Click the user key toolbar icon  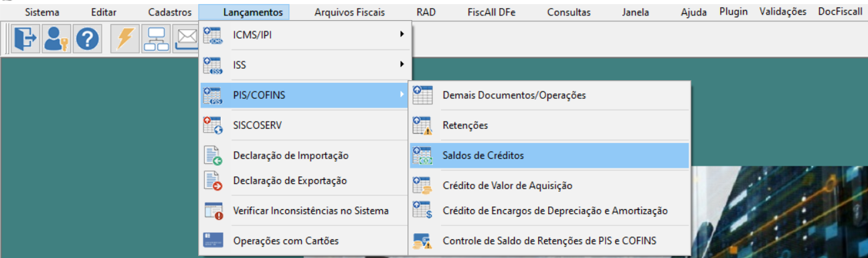point(56,39)
